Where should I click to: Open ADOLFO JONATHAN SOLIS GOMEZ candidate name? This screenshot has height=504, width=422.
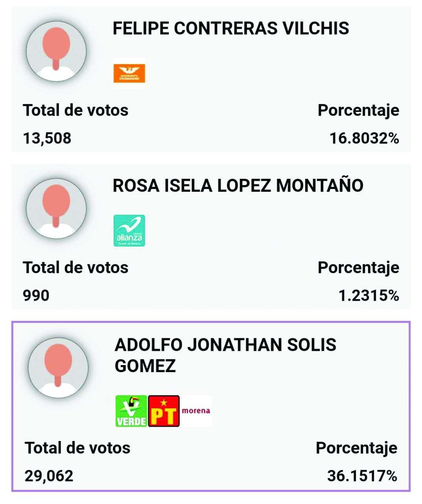point(225,355)
